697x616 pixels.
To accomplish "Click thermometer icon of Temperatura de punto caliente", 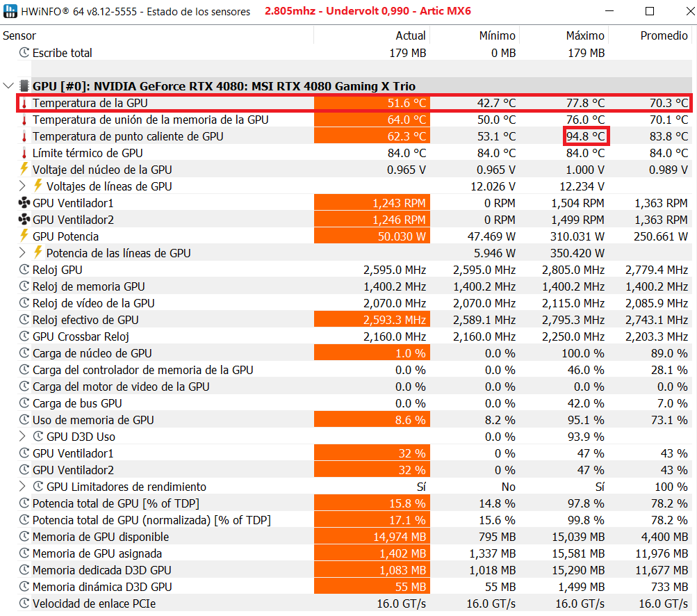I will [24, 136].
